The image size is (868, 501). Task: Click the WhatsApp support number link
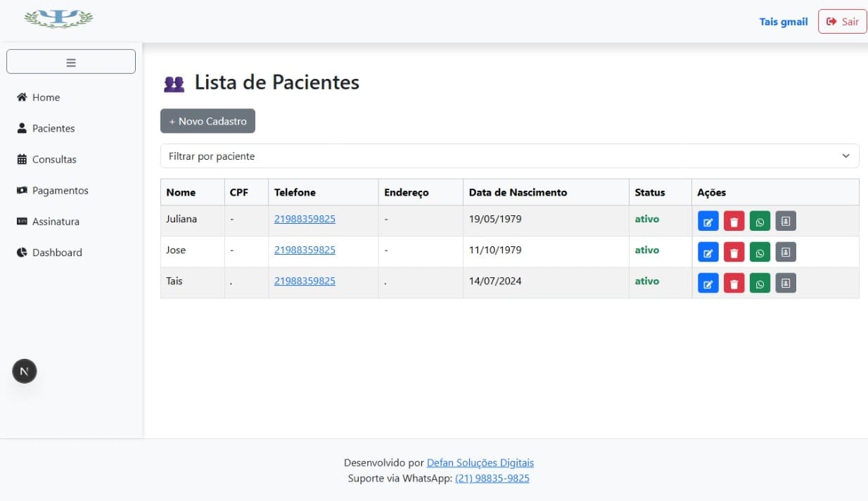click(x=492, y=478)
